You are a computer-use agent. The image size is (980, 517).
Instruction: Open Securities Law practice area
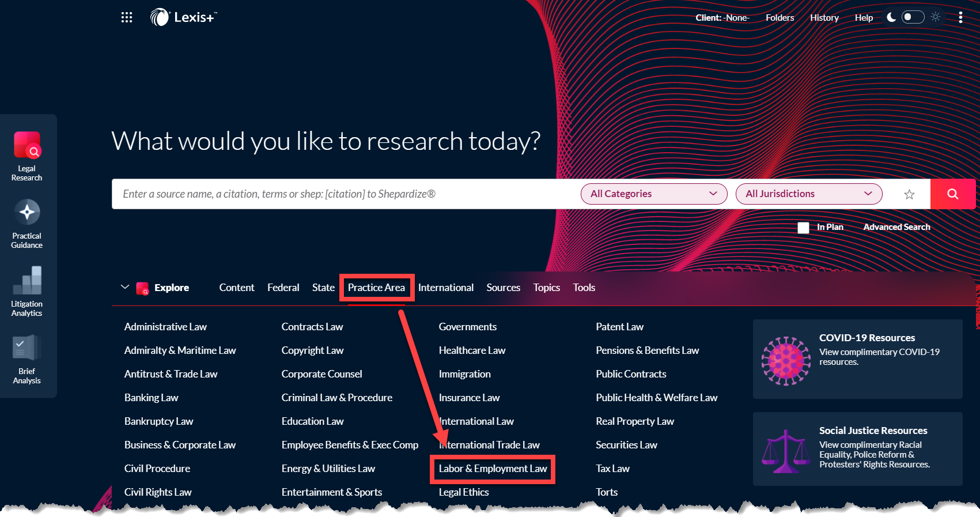coord(627,445)
